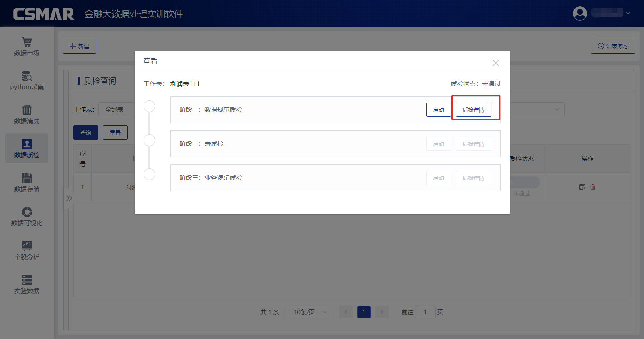Open 数据市场 shopping cart sidebar icon
Screen dimensions: 644x339
coord(27,42)
